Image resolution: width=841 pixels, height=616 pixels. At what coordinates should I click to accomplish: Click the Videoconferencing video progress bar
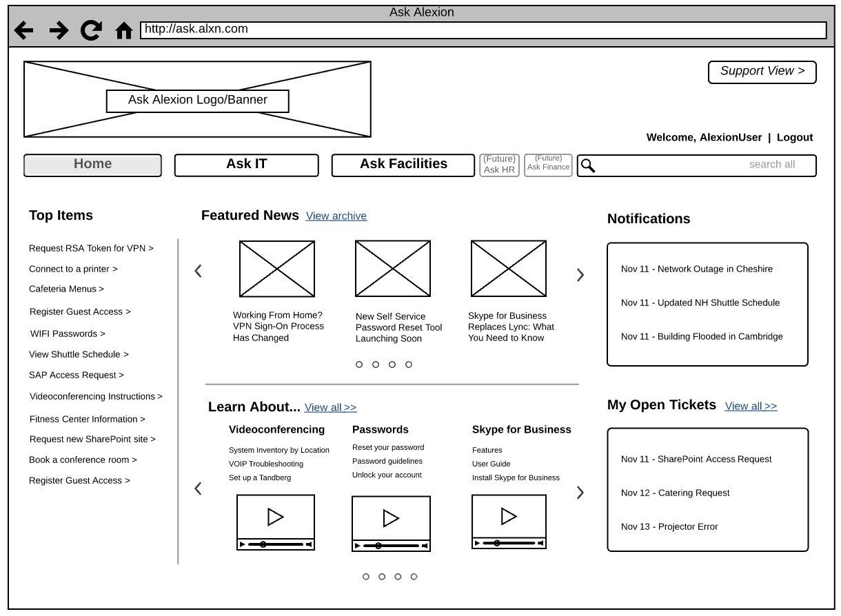pyautogui.click(x=276, y=544)
